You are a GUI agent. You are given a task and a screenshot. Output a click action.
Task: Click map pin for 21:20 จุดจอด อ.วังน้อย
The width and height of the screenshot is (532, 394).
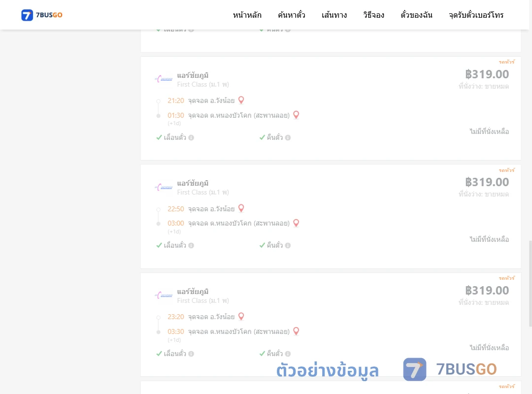(x=241, y=100)
